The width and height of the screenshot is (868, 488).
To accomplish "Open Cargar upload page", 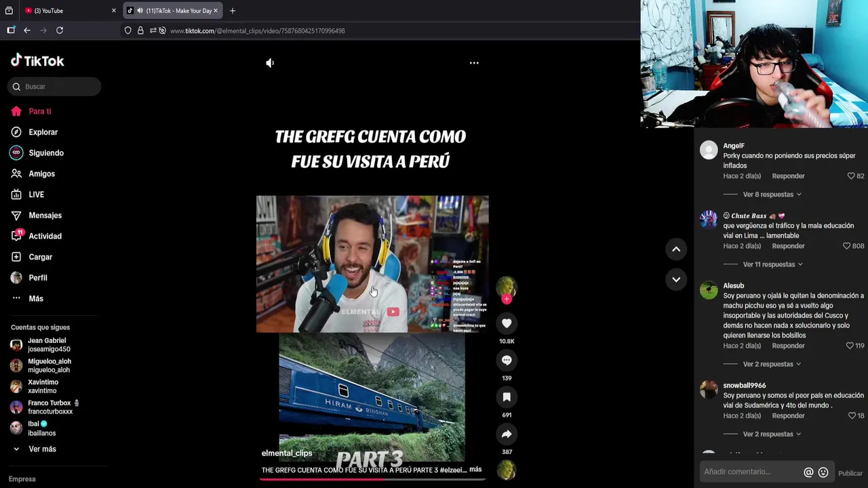I will click(32, 257).
